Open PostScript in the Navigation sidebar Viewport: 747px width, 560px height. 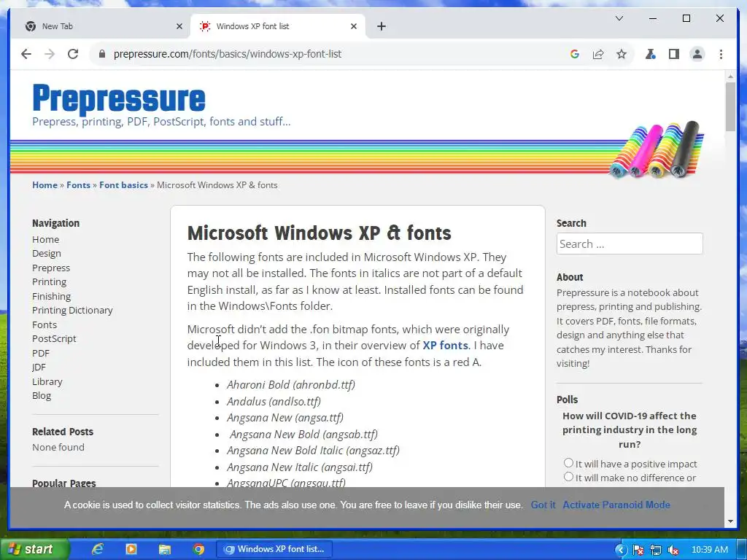(x=54, y=338)
